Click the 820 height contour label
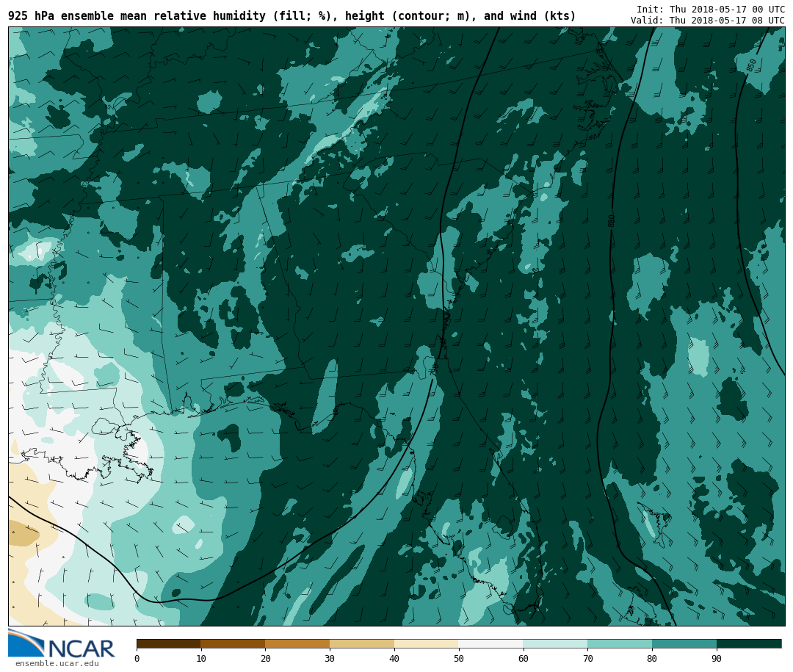The image size is (793, 672). point(611,220)
